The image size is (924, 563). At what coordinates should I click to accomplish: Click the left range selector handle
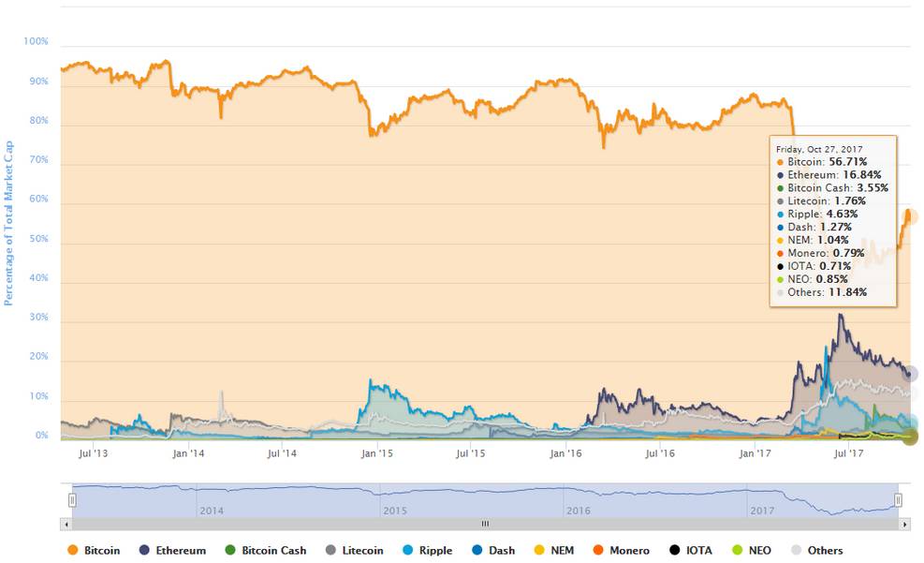click(72, 500)
